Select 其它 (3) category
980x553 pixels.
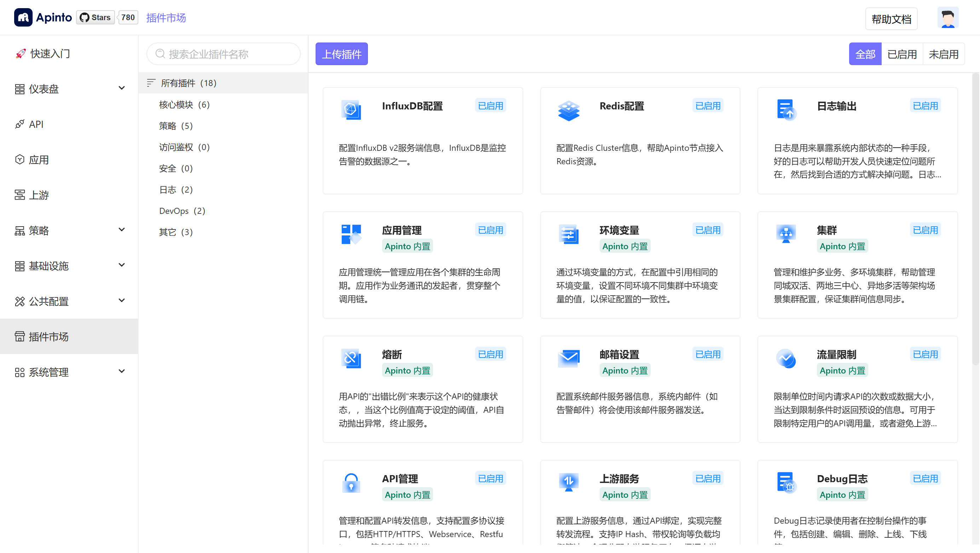click(x=223, y=232)
